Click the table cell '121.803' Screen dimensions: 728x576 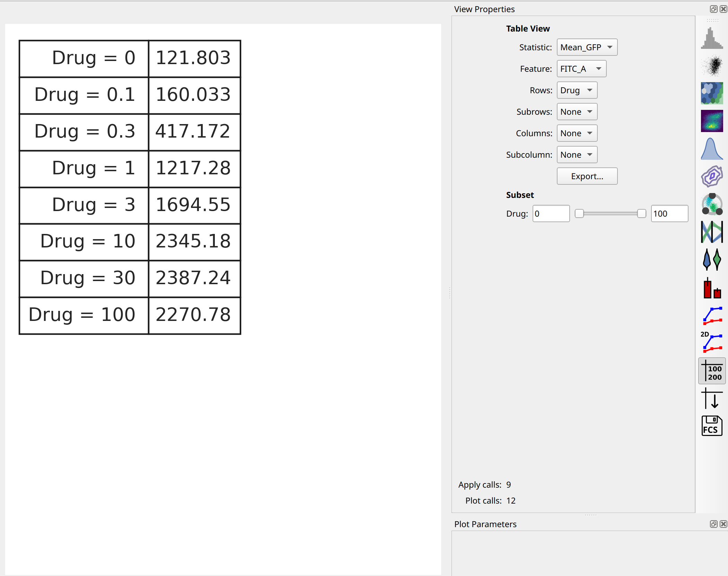pyautogui.click(x=194, y=59)
